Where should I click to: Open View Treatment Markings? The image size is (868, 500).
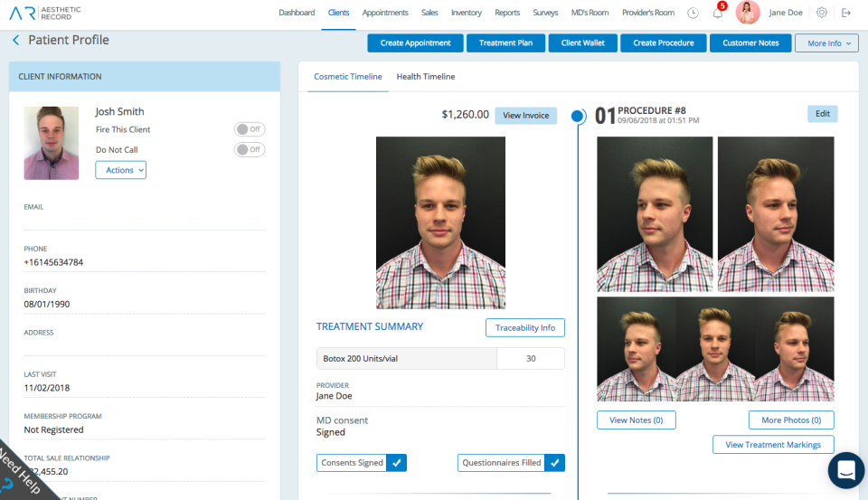[773, 445]
